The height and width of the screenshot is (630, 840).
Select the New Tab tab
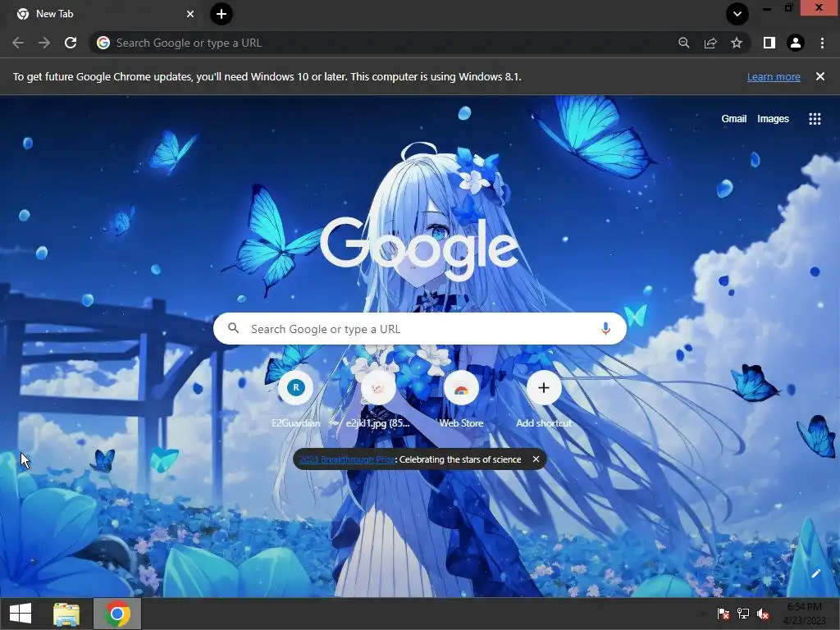105,14
